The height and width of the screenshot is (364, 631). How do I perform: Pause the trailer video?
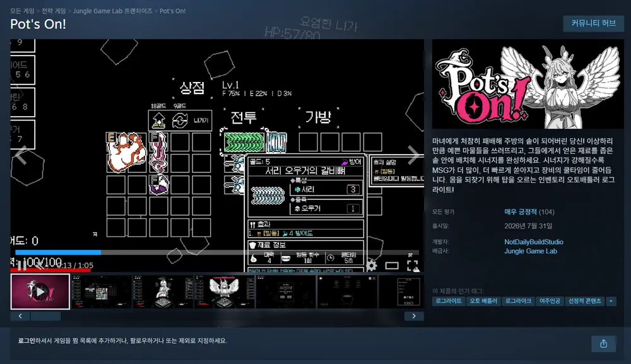coord(22,265)
